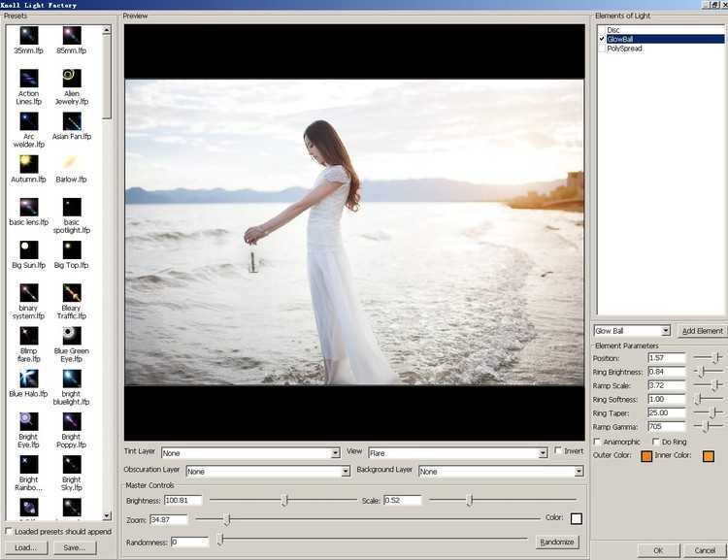Click the Save... presets button

click(75, 548)
